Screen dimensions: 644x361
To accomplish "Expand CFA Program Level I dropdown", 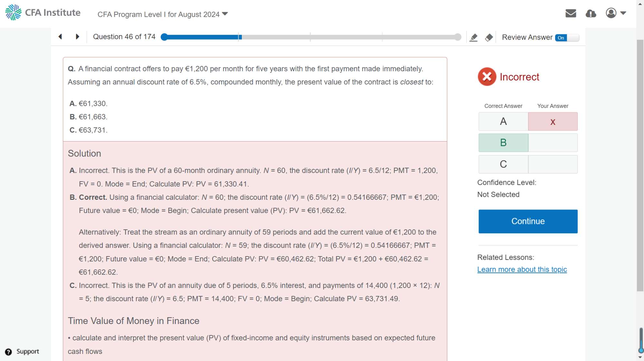I will click(x=225, y=14).
